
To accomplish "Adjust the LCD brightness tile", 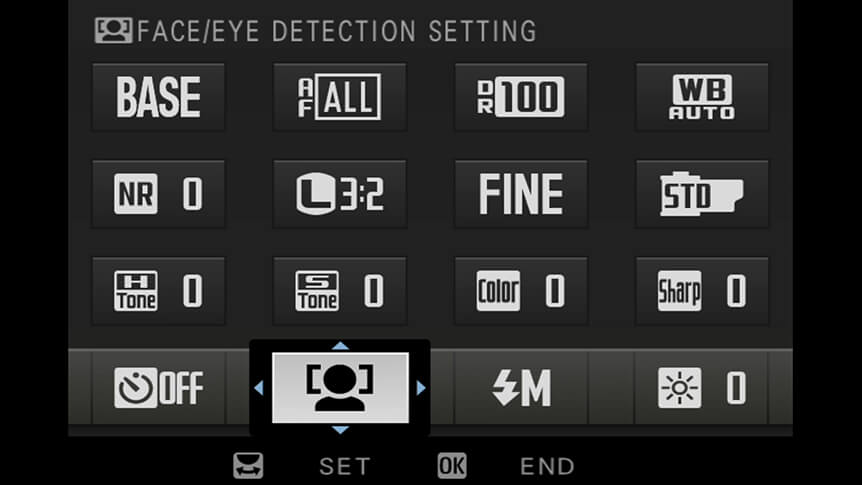I will (x=702, y=388).
